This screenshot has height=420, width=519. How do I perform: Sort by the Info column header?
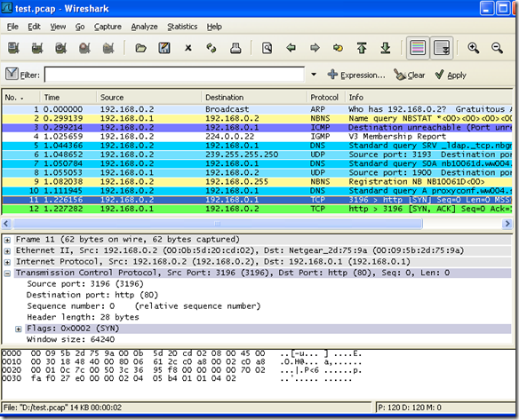click(429, 98)
